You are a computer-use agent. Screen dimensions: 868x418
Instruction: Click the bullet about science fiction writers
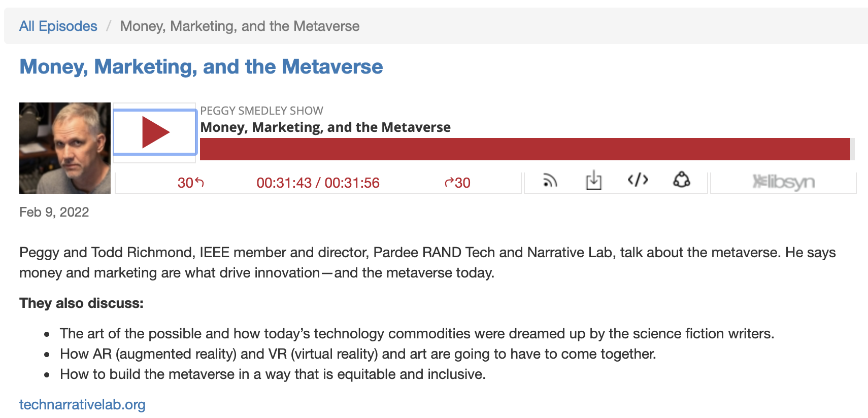[417, 334]
